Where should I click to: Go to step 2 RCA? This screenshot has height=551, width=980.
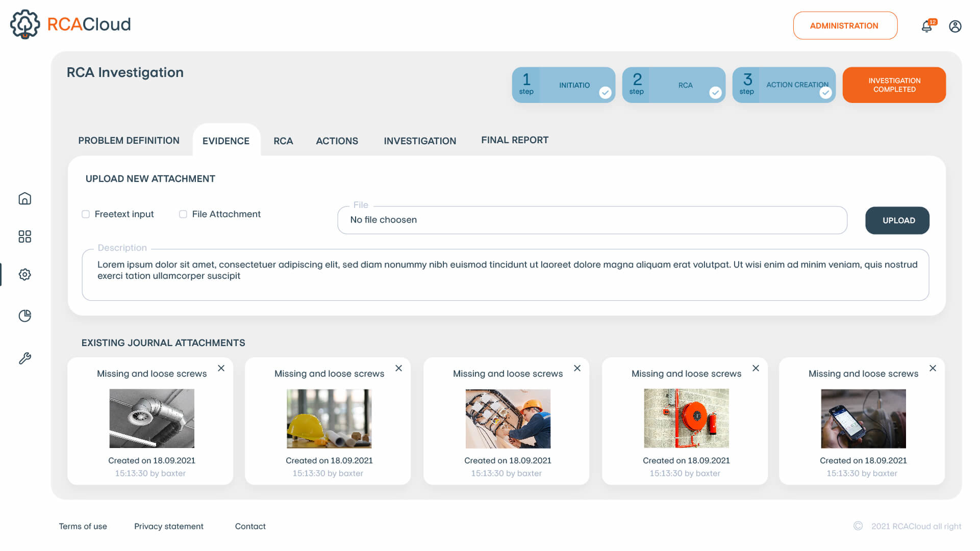pos(674,85)
